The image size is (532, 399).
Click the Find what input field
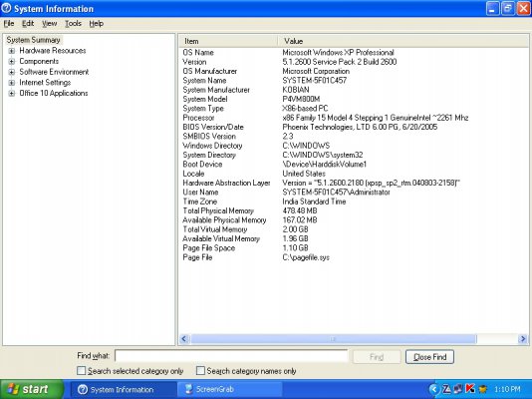[x=231, y=356]
